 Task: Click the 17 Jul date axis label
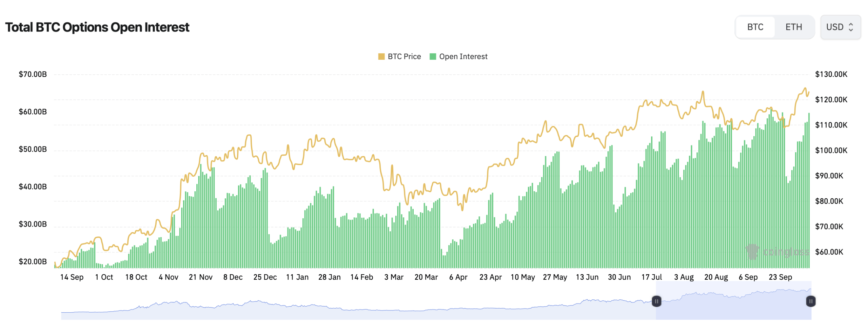(x=651, y=277)
